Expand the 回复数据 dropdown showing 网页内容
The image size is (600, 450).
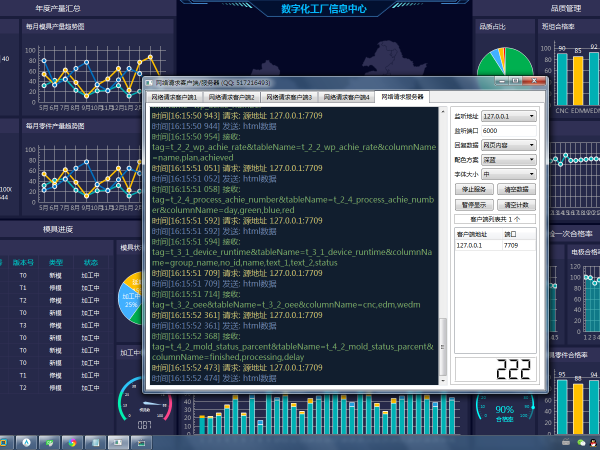[x=509, y=145]
